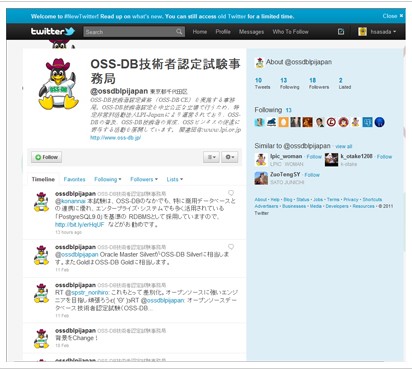Follow k_otake1208 in Similar section
Viewport: 412px width, 369px height.
[x=384, y=156]
